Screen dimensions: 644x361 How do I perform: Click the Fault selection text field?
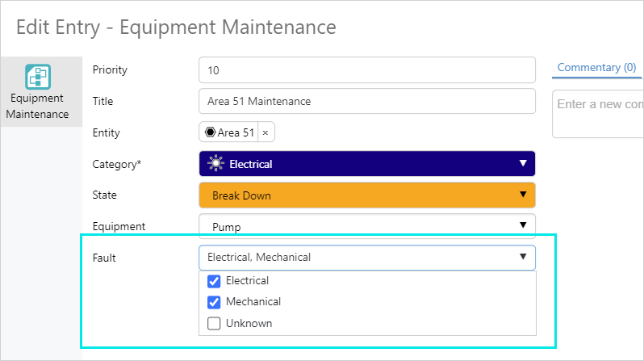[355, 258]
